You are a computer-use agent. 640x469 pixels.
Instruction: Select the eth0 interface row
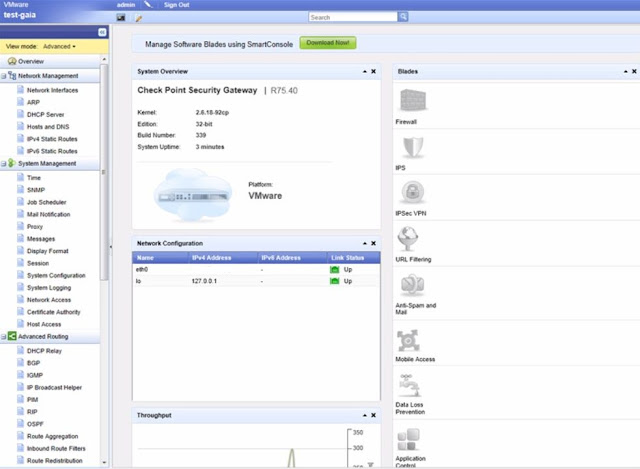click(256, 269)
